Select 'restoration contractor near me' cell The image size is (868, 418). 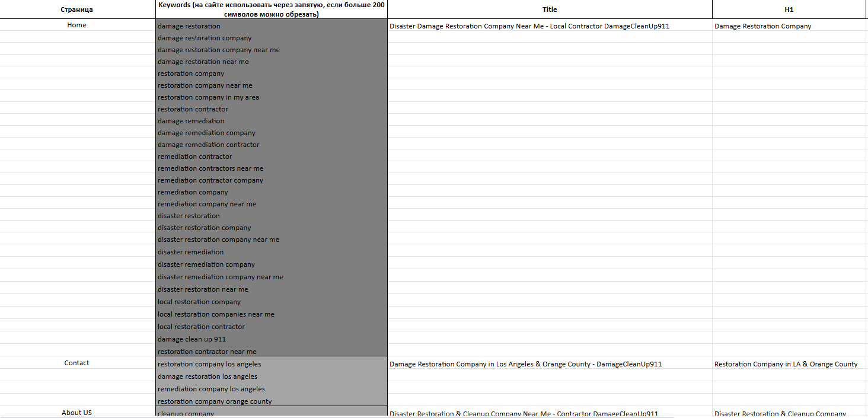(x=272, y=352)
